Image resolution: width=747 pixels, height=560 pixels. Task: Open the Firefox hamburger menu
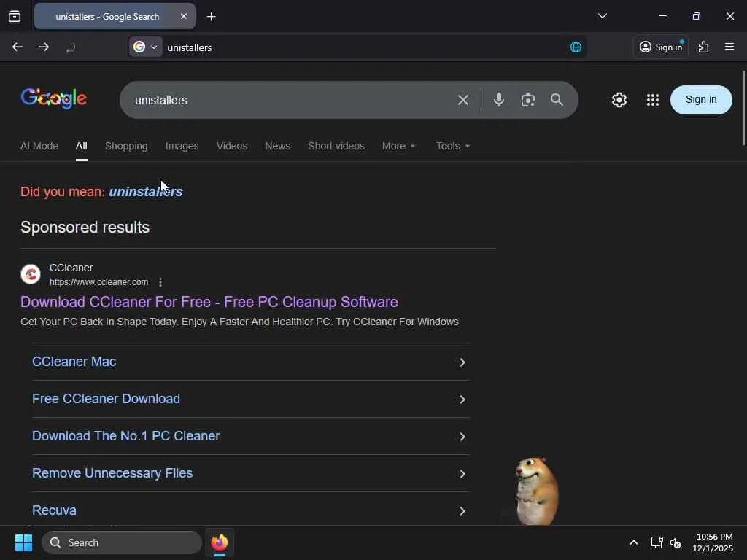click(729, 47)
